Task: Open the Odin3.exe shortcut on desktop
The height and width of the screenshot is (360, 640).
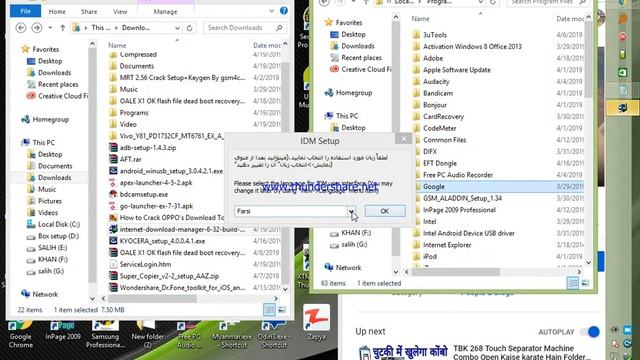Action: (x=273, y=335)
